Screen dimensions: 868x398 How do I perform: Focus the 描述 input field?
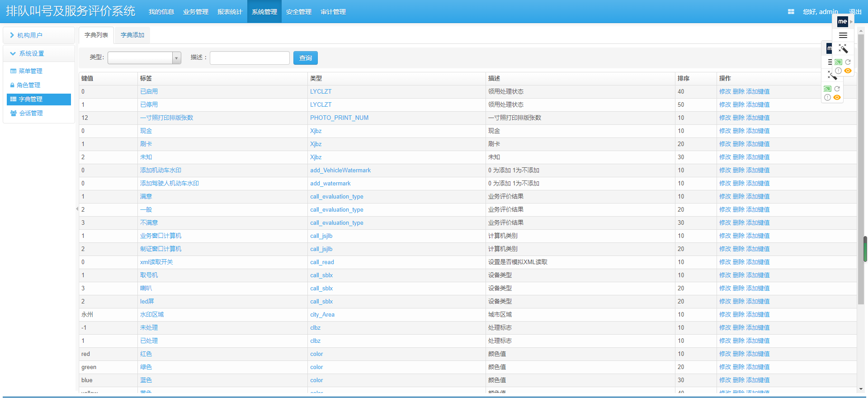(x=250, y=57)
